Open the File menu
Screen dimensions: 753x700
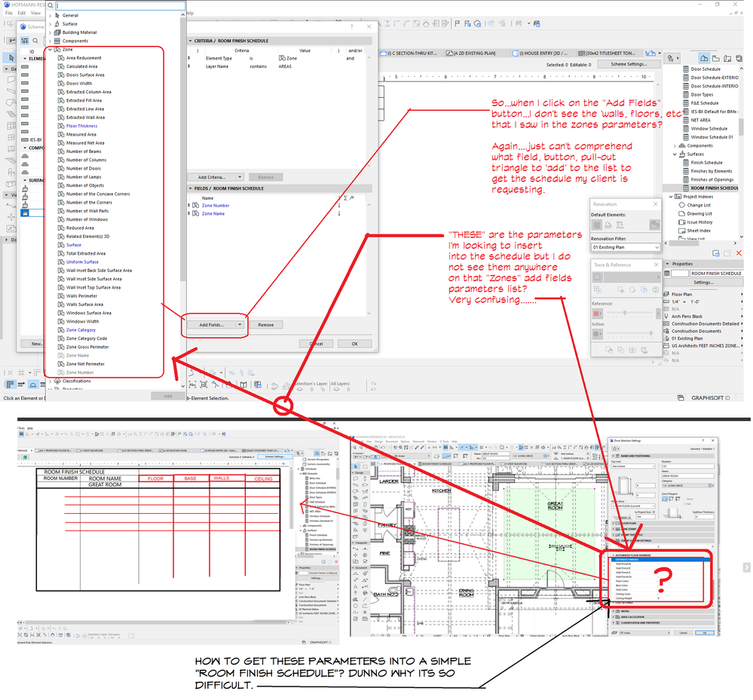coord(8,13)
